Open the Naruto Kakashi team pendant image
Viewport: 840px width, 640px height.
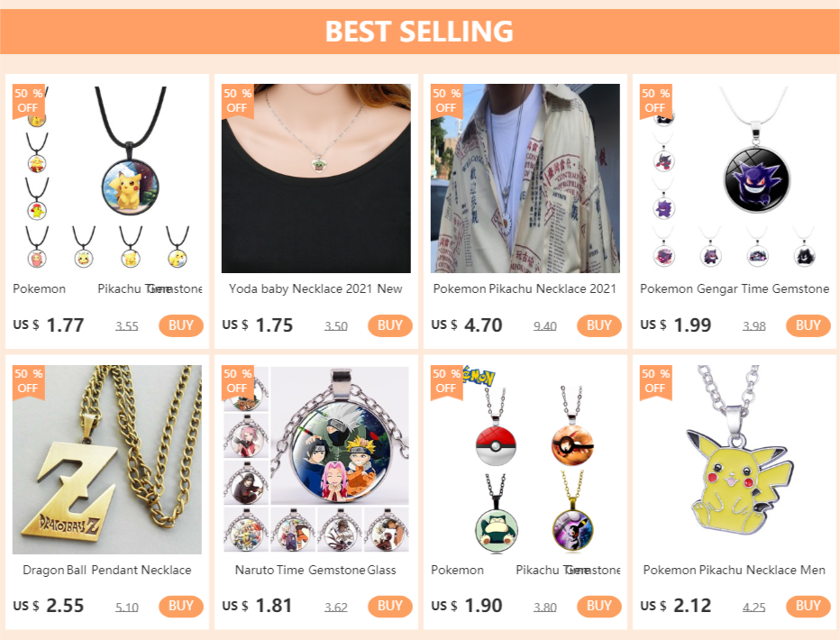click(x=316, y=460)
